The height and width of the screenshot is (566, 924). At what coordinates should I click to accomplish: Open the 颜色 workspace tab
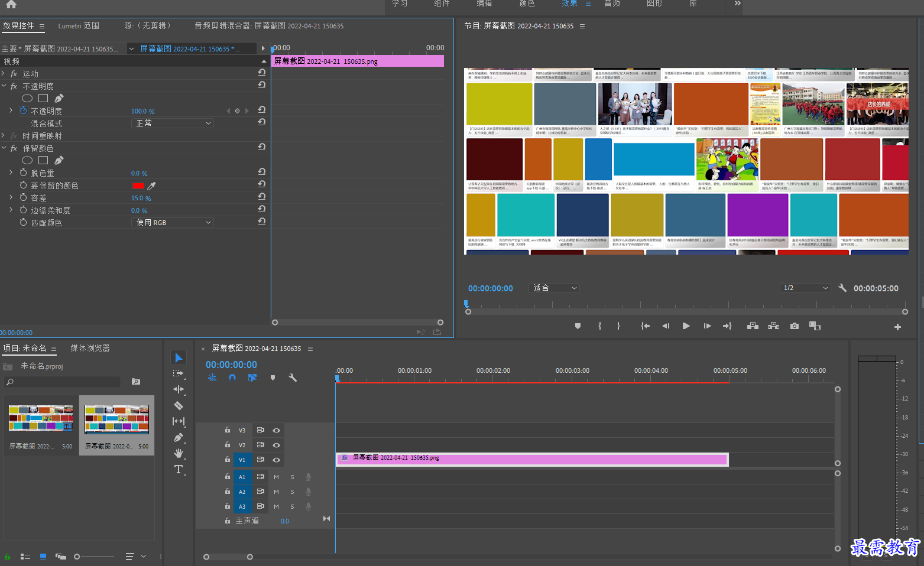tap(527, 4)
